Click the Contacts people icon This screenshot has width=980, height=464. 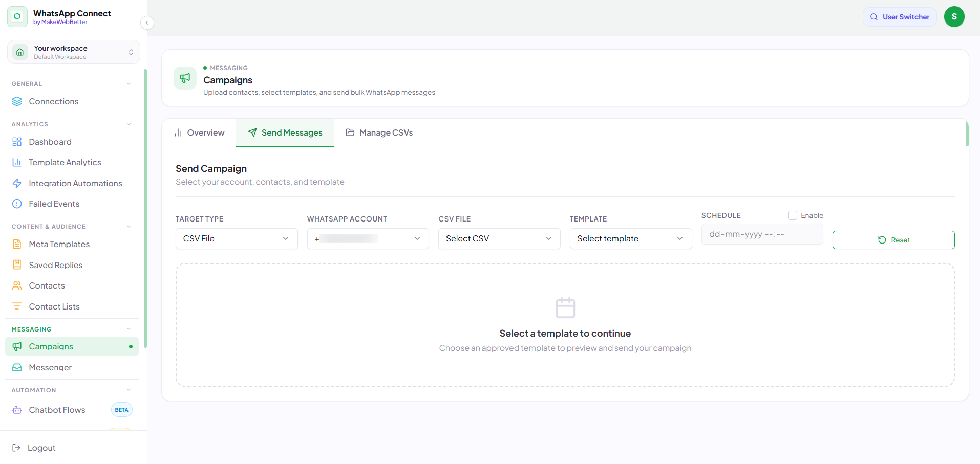(17, 285)
